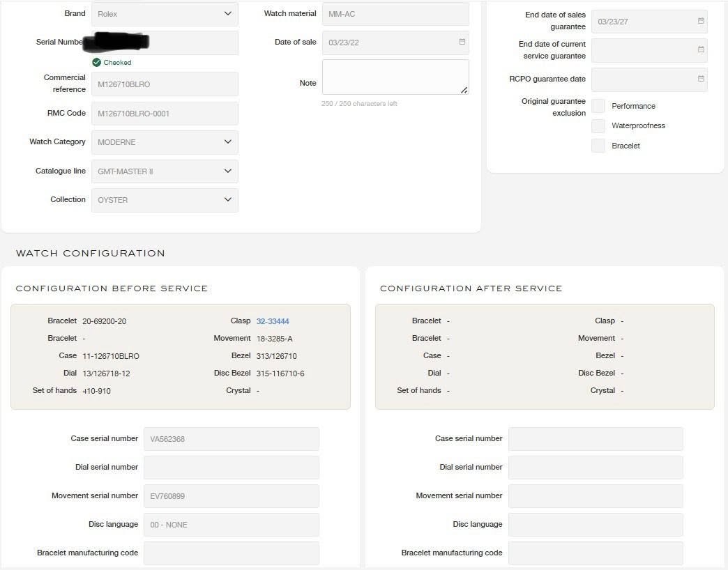
Task: Select the Commercial reference field
Action: point(165,84)
